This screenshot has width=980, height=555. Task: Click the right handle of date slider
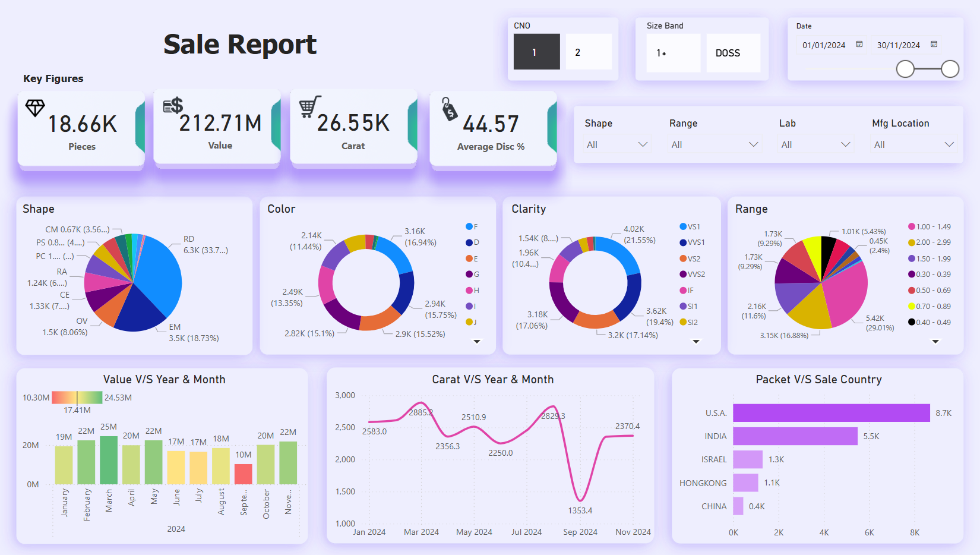click(950, 69)
